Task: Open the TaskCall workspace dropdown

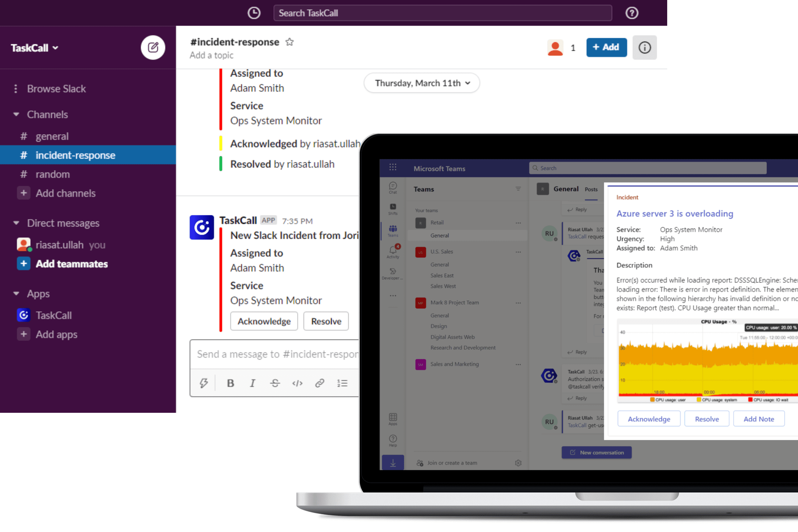Action: pyautogui.click(x=34, y=48)
